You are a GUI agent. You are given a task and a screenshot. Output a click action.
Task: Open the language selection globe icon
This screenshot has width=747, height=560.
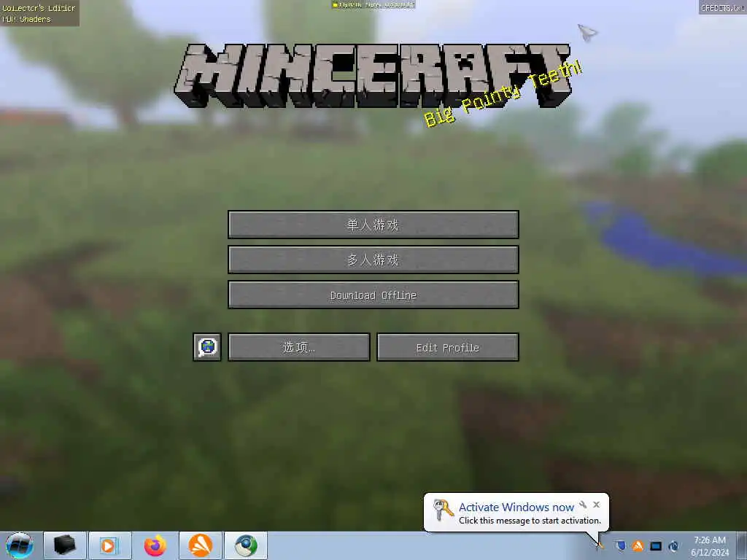207,346
